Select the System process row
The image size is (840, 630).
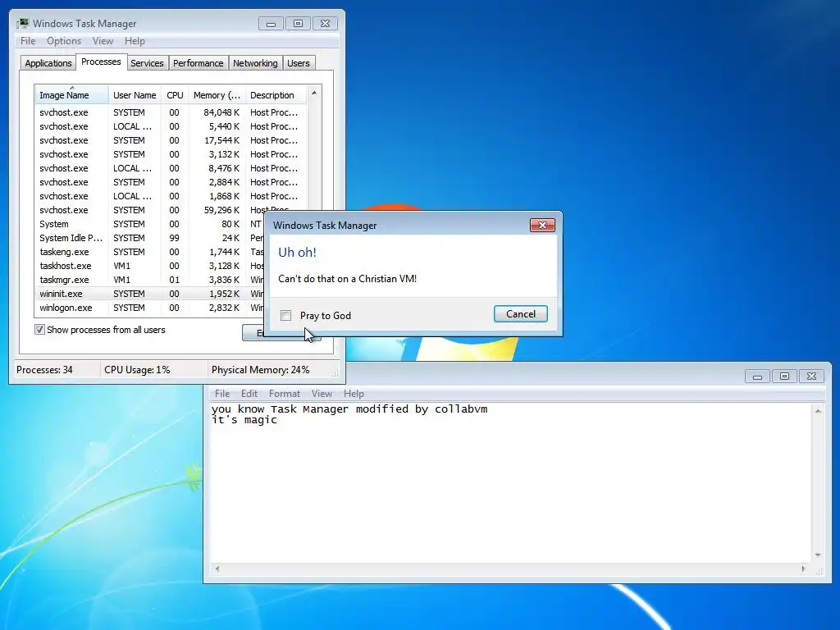click(x=150, y=224)
